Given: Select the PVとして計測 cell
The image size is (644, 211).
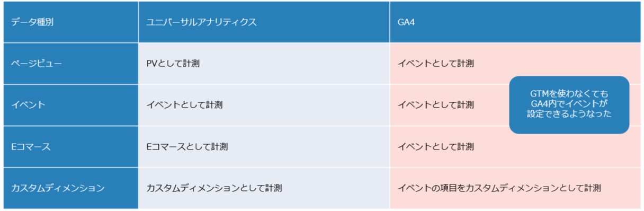Looking at the screenshot, I should click(264, 64).
